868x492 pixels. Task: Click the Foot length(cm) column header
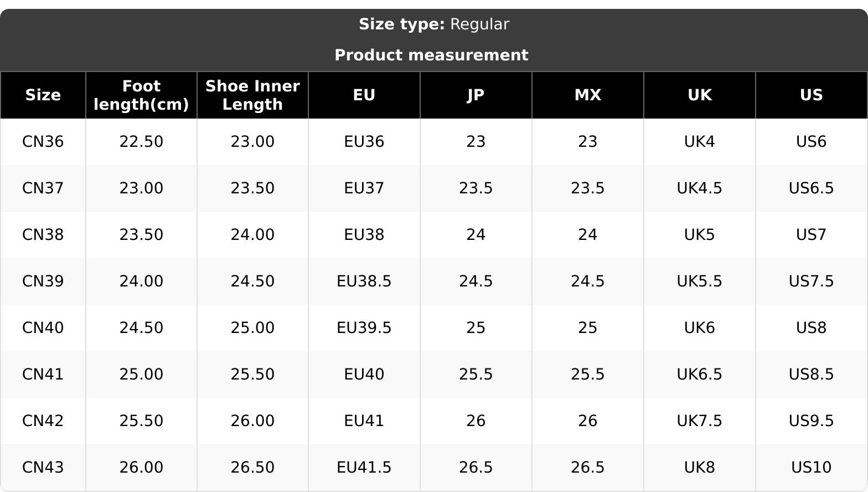[141, 95]
